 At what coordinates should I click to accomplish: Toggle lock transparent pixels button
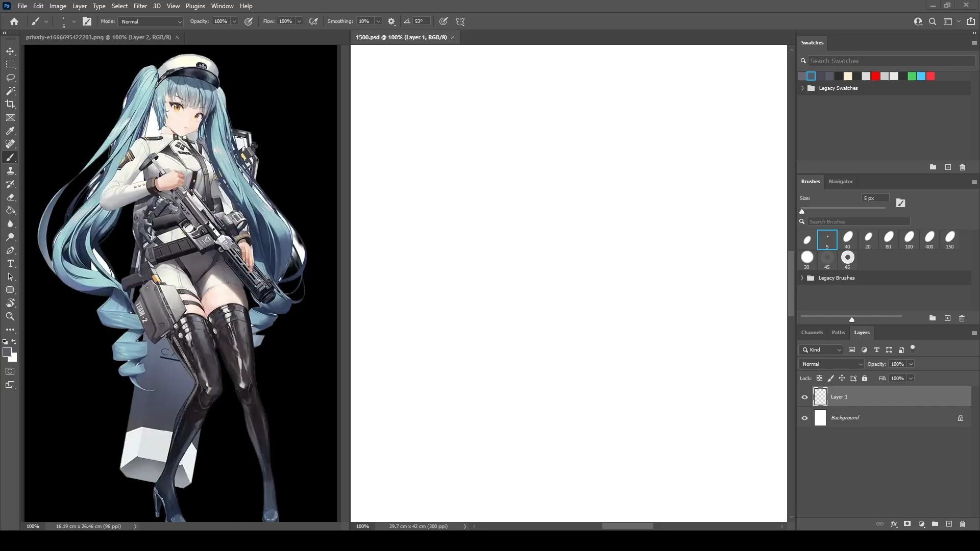click(x=819, y=378)
